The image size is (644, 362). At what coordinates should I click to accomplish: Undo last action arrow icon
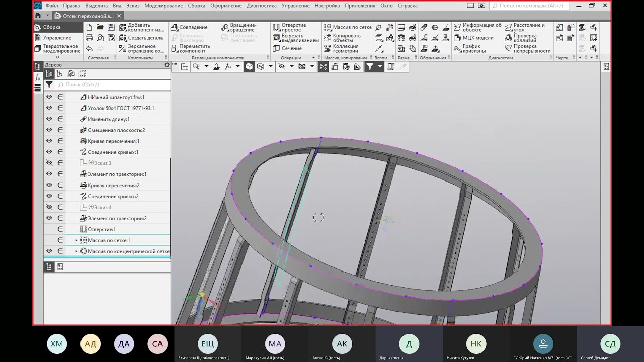(89, 49)
